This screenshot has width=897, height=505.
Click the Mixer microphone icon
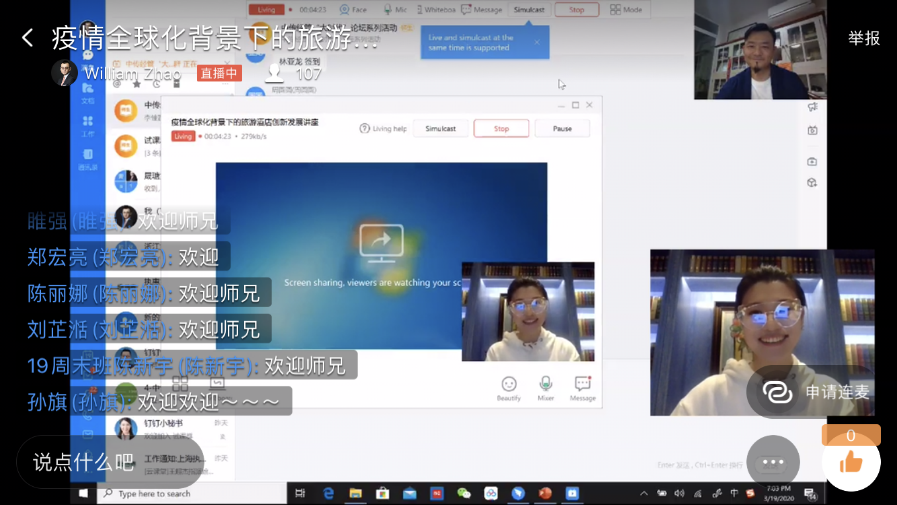point(546,387)
